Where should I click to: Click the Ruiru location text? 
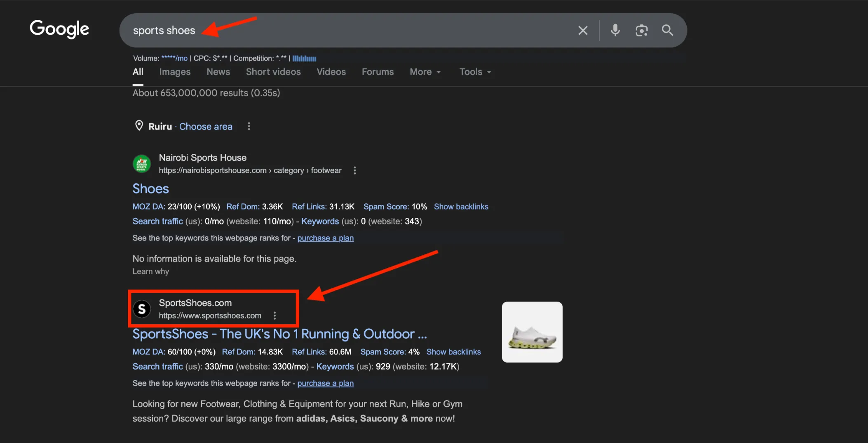click(x=160, y=127)
